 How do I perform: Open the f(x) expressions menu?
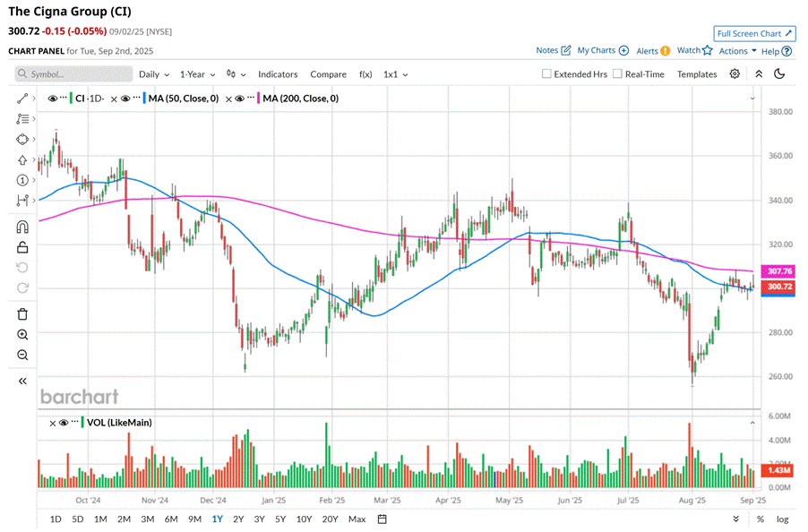coord(365,74)
